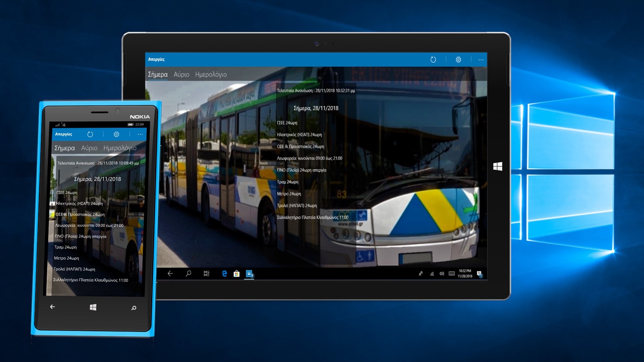Image resolution: width=644 pixels, height=362 pixels.
Task: Click the Task View icon on the taskbar
Action: pyautogui.click(x=206, y=274)
